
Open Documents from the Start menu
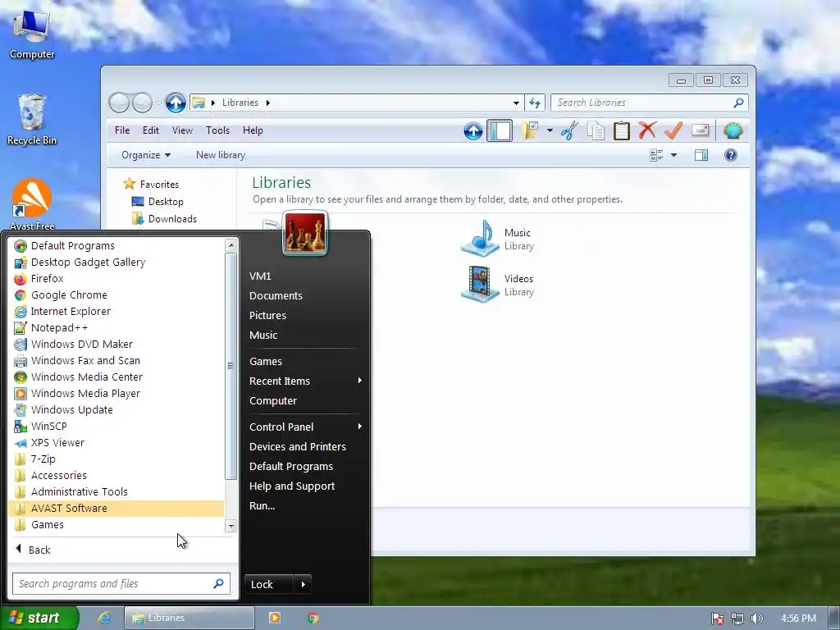pyautogui.click(x=276, y=295)
